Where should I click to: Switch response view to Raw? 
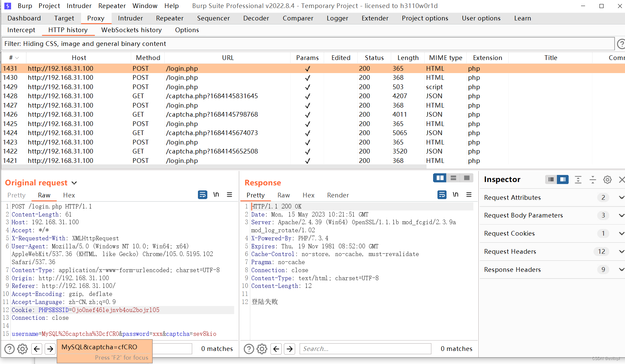[283, 195]
